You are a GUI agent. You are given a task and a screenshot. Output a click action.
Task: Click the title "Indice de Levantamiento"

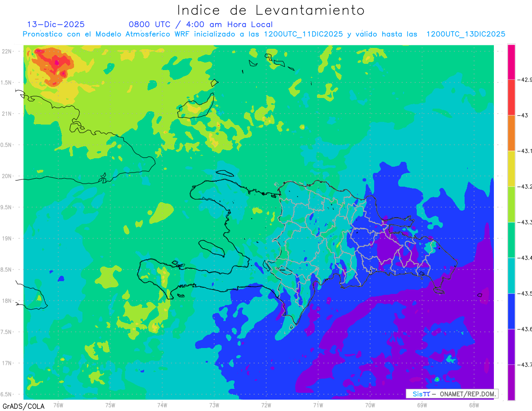271,10
